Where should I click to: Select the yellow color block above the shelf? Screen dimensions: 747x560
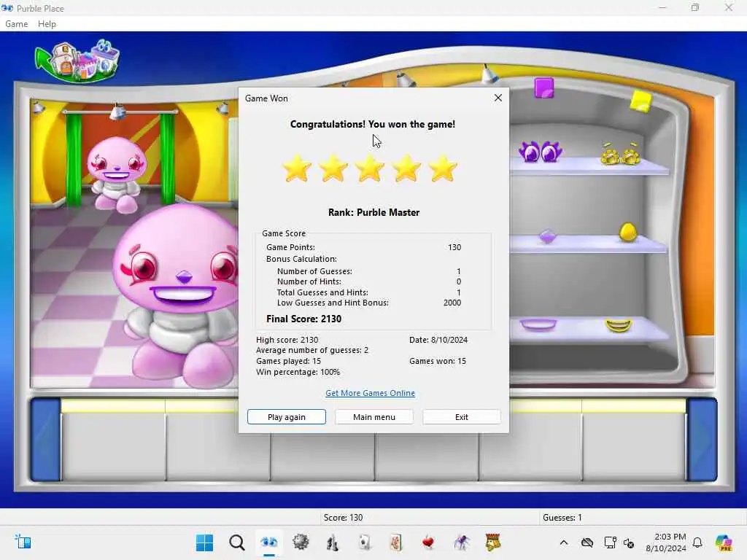click(x=640, y=102)
